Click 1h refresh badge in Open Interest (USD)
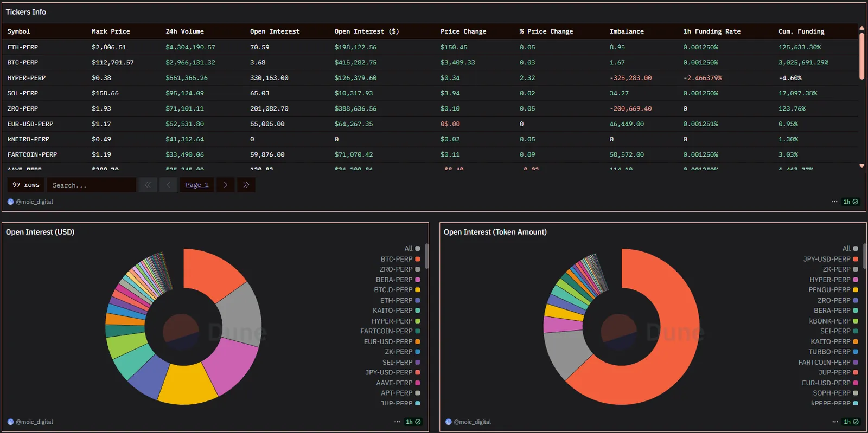Viewport: 868px width, 433px height. [x=413, y=422]
